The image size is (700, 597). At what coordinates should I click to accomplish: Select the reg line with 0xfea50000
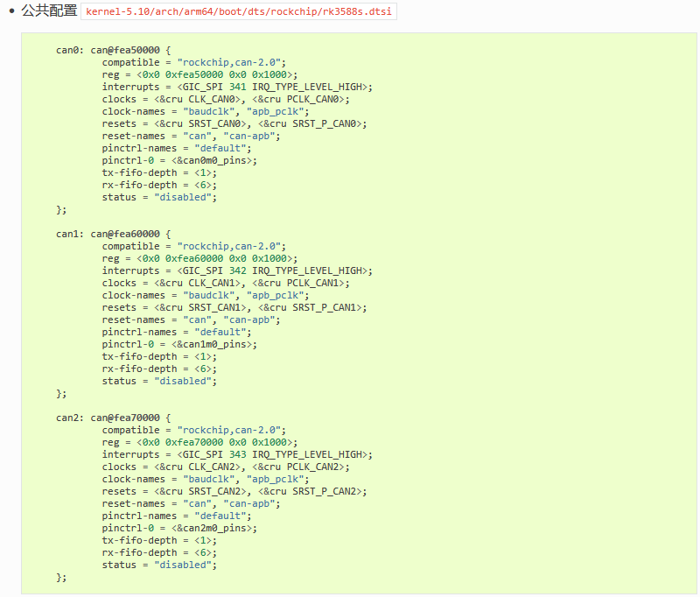click(199, 74)
